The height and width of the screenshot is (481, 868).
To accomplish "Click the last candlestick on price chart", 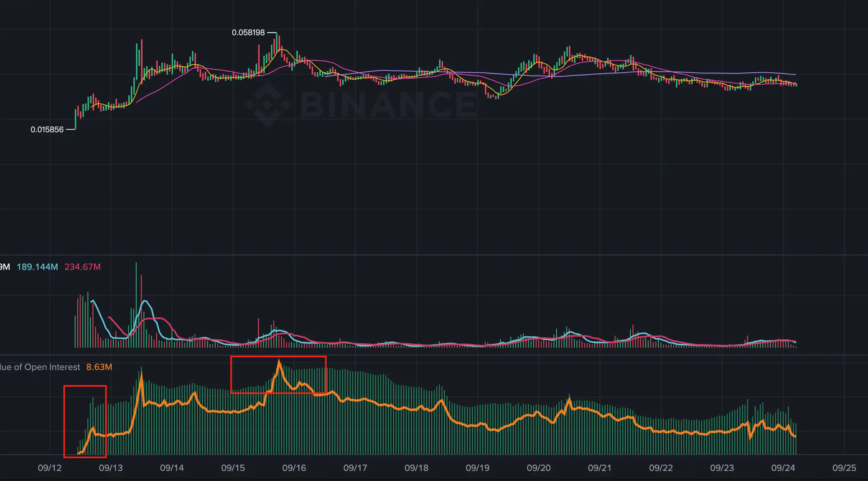I will (796, 84).
